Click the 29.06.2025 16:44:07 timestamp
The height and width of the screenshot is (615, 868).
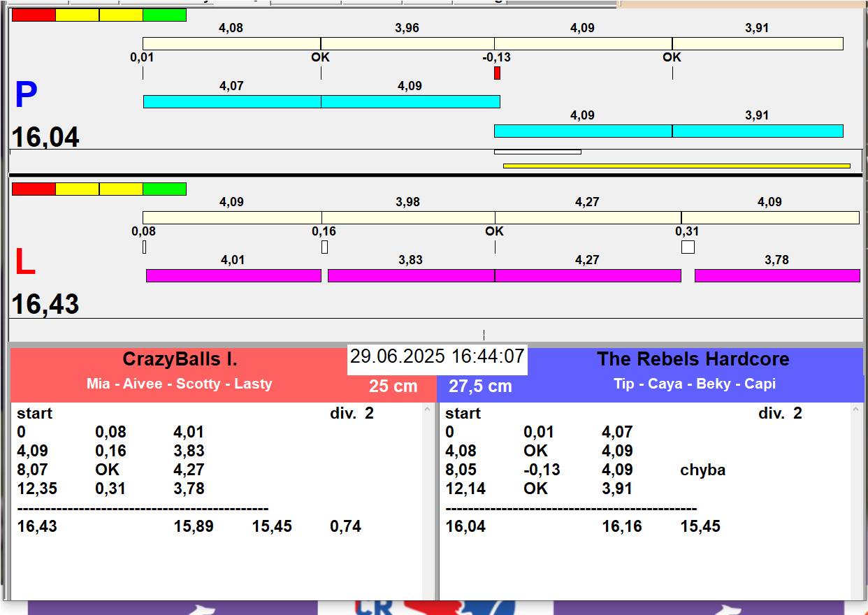(437, 356)
